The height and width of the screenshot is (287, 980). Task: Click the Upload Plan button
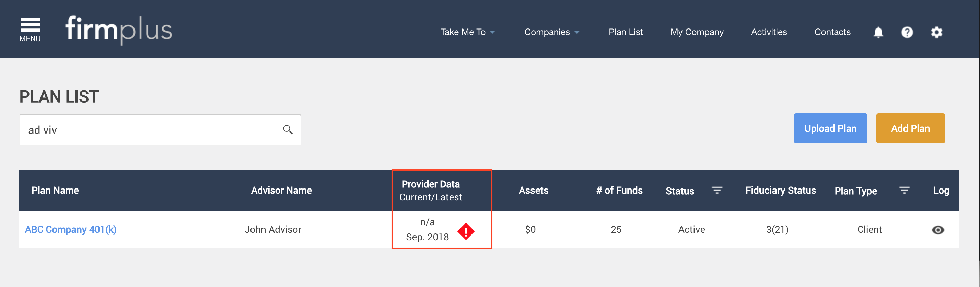(x=830, y=128)
